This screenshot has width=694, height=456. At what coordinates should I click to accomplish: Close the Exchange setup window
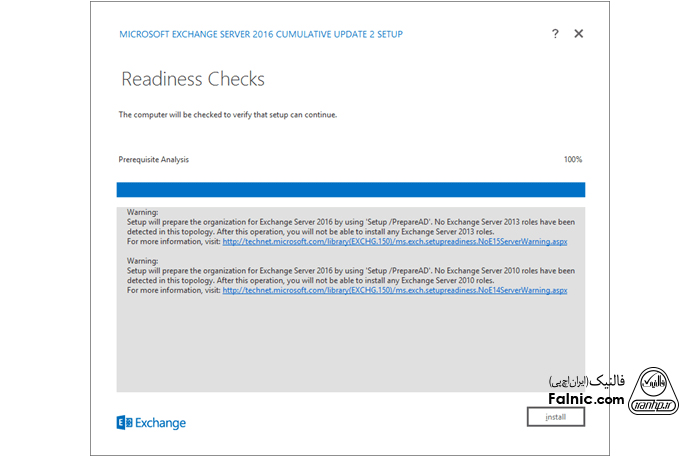pos(579,34)
